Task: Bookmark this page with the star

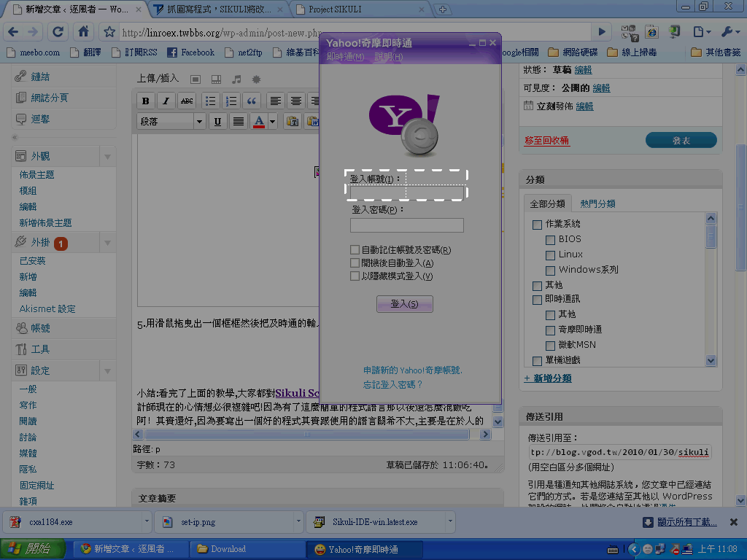Action: [x=109, y=32]
